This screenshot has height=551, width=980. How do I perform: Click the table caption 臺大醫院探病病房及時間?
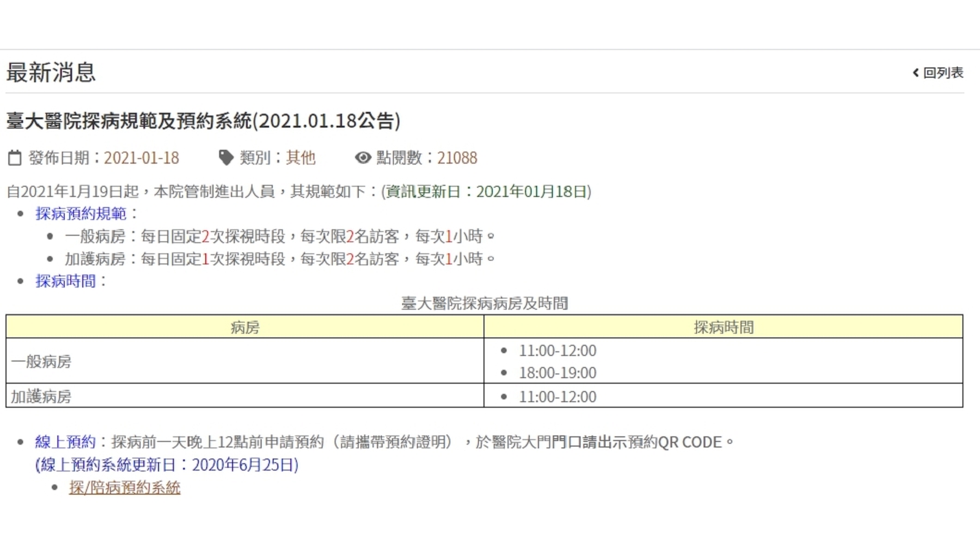[x=484, y=303]
